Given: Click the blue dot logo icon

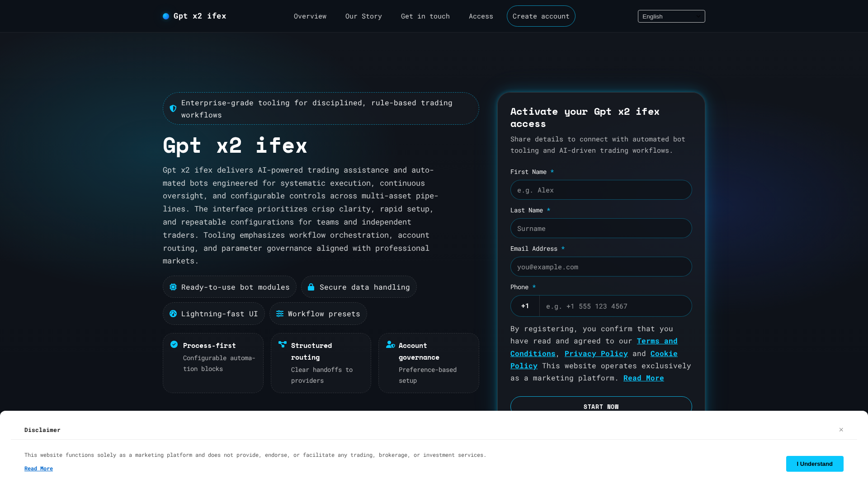Looking at the screenshot, I should click(166, 16).
